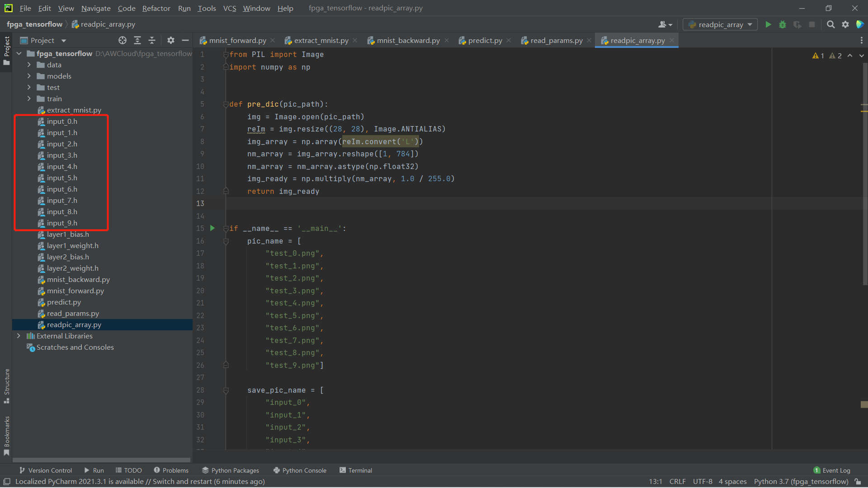This screenshot has height=488, width=868.
Task: Fold save_pic_name list at line 28
Action: [226, 390]
